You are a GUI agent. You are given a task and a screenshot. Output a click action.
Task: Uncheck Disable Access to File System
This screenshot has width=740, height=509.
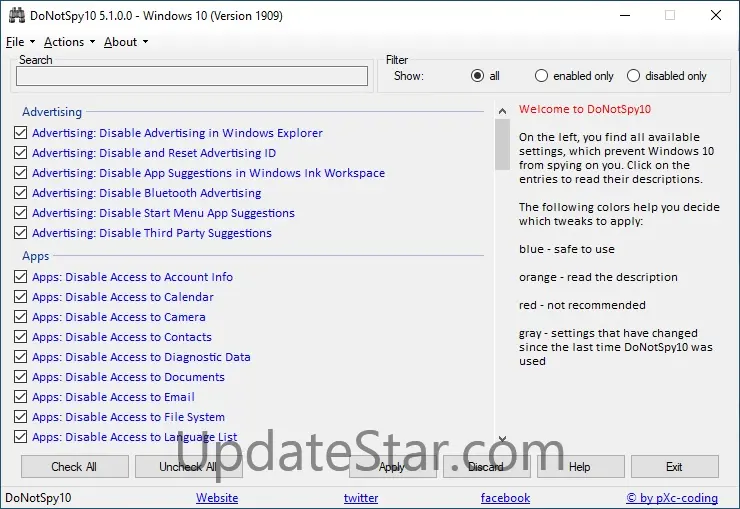20,417
